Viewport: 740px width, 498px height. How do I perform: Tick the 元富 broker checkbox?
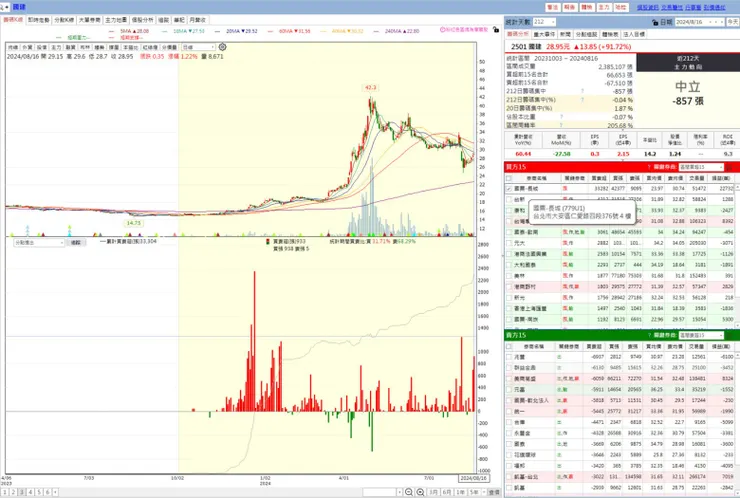pos(509,389)
